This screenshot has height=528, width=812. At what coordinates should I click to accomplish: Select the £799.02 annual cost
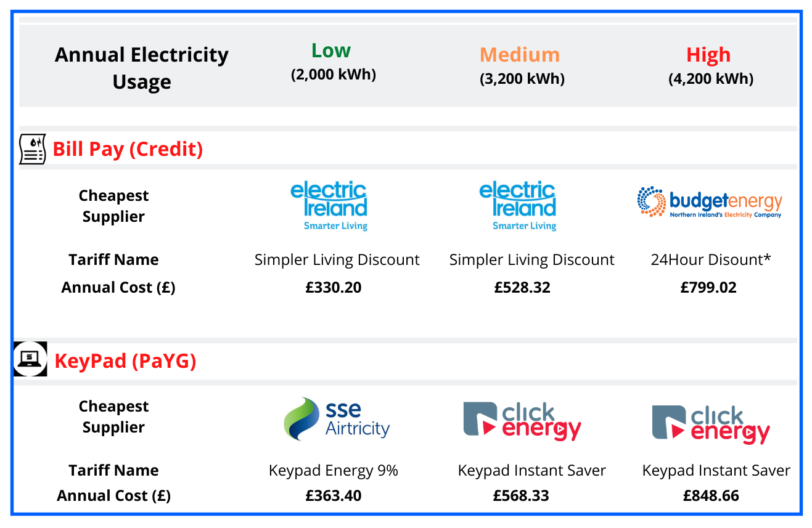click(x=708, y=287)
